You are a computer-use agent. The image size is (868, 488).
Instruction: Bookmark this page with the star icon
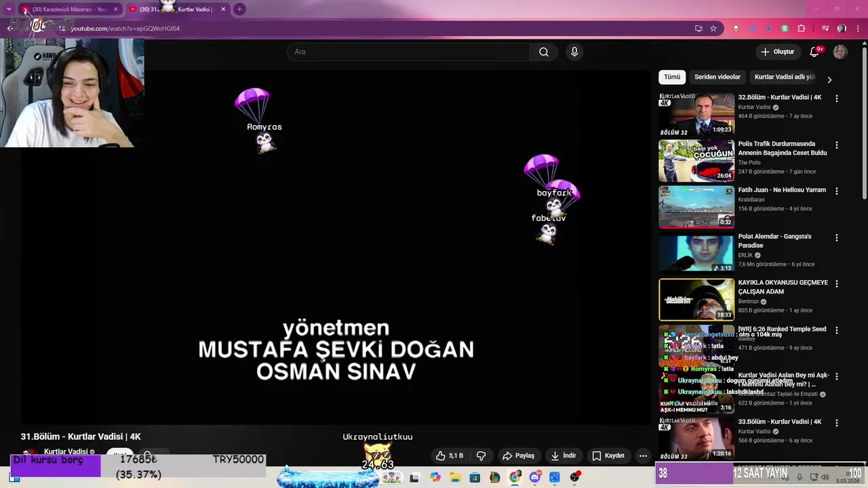[713, 28]
